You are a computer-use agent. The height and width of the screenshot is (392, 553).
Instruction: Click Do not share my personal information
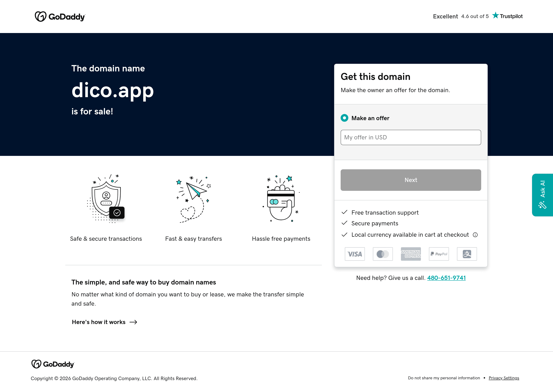pos(444,378)
